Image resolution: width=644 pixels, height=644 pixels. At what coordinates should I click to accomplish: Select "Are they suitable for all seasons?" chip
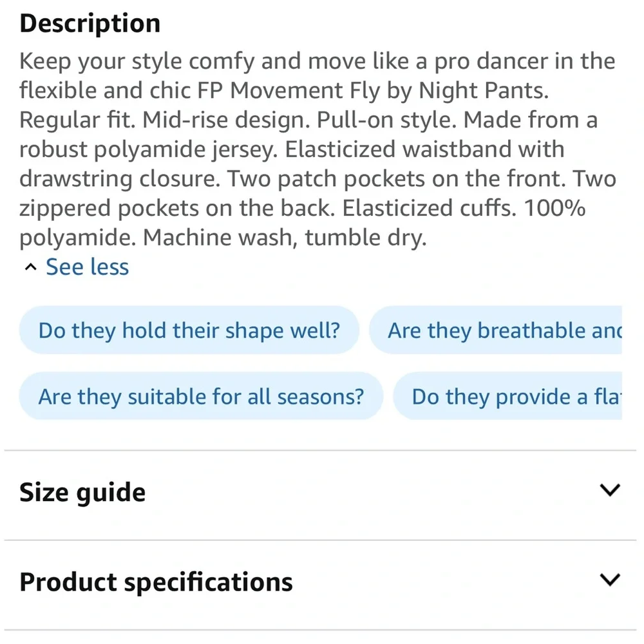point(201,395)
